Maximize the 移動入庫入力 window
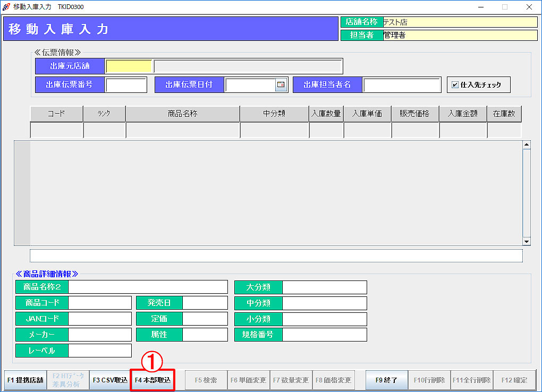This screenshot has height=392, width=542. 504,7
